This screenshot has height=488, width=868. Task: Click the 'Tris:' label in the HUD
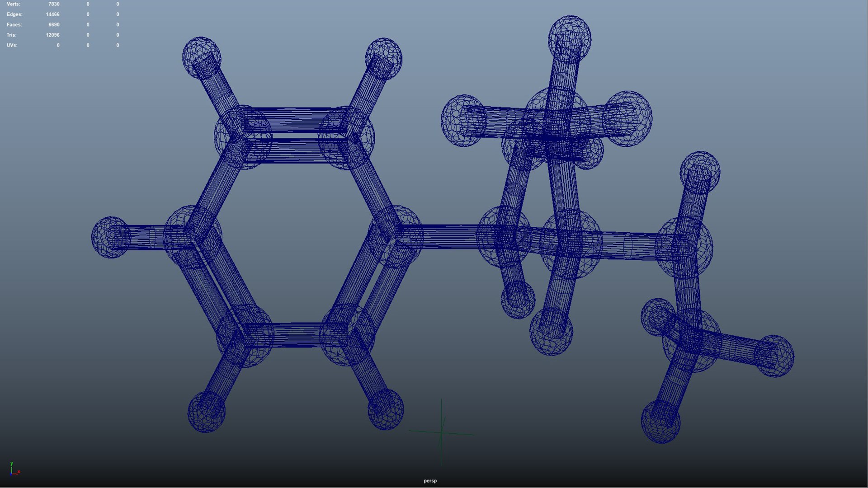coord(11,35)
